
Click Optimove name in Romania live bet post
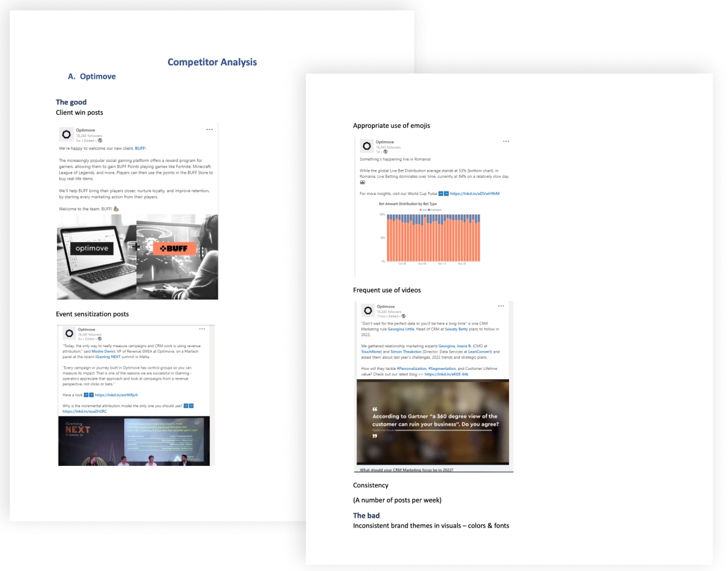pyautogui.click(x=385, y=142)
